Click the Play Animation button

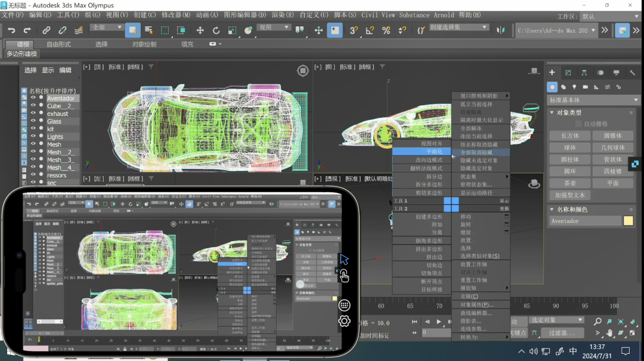pyautogui.click(x=439, y=322)
